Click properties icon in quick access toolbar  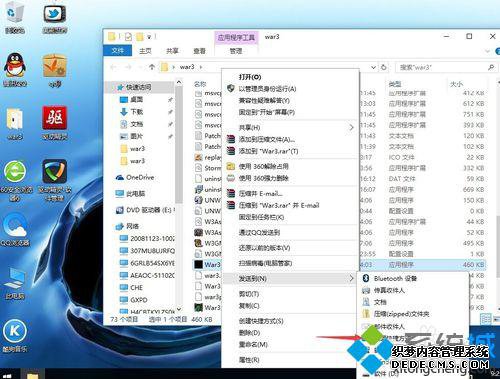coord(128,36)
